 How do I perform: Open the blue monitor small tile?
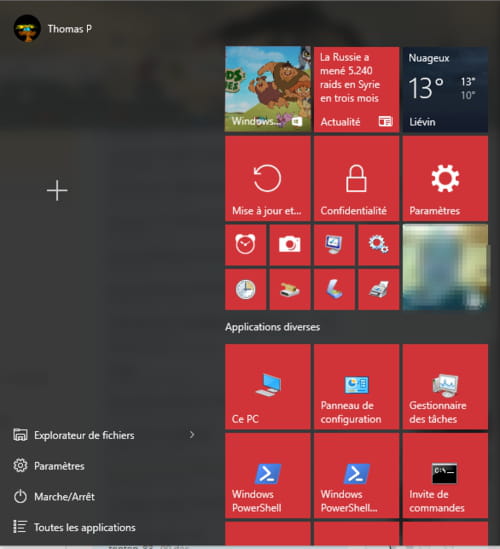(x=334, y=245)
